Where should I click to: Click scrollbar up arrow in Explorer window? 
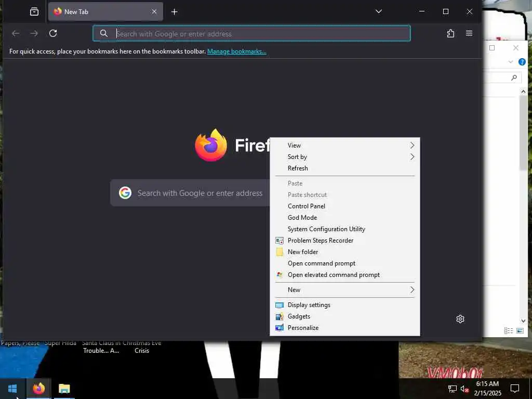pos(523,91)
